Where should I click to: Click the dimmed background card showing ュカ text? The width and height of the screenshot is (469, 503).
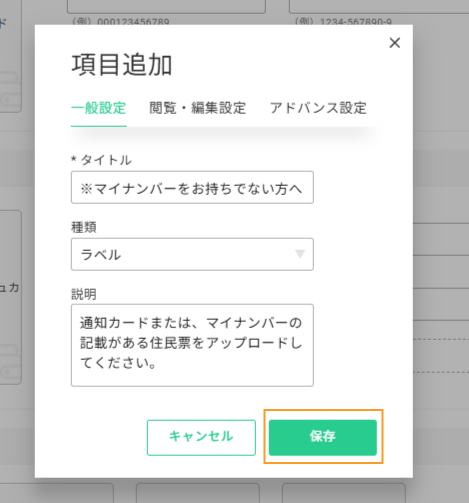tap(11, 297)
